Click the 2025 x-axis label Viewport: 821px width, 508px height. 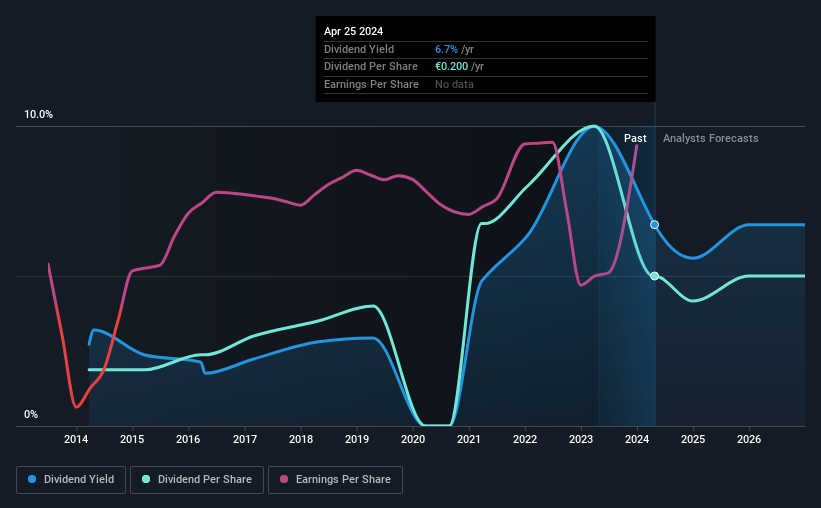tap(693, 439)
